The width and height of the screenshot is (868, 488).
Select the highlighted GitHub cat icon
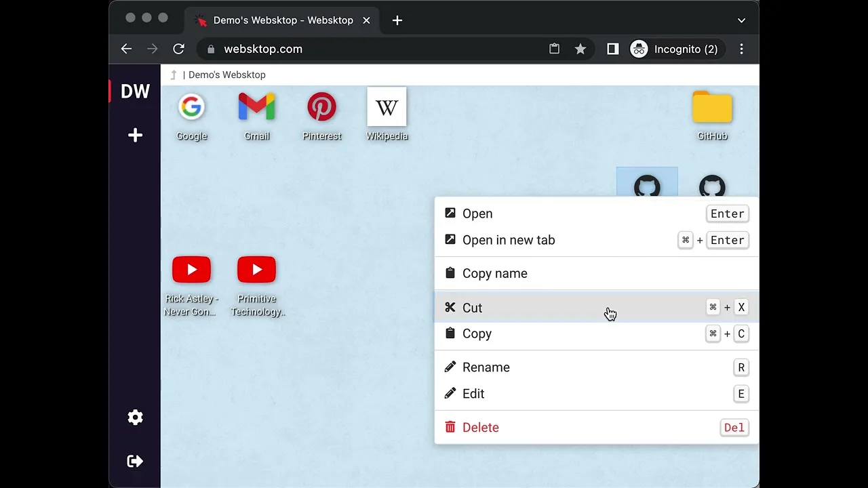[647, 186]
